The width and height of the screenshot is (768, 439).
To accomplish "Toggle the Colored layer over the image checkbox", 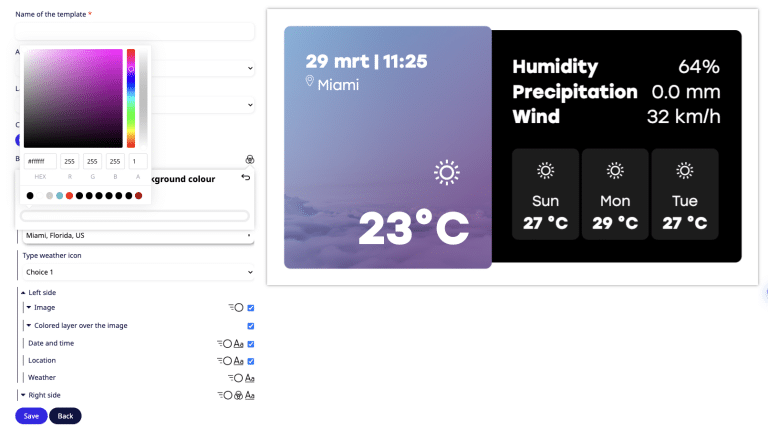I will 250,325.
